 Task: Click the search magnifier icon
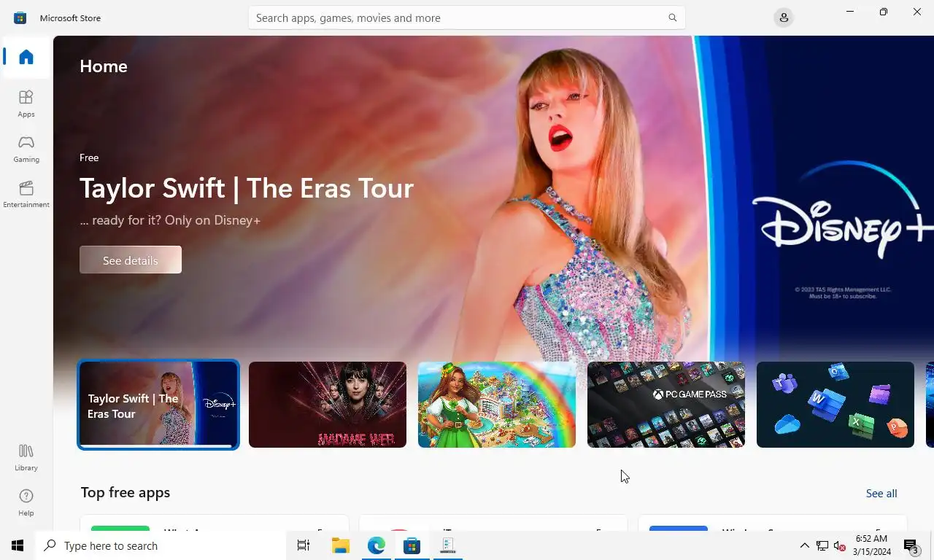[672, 17]
